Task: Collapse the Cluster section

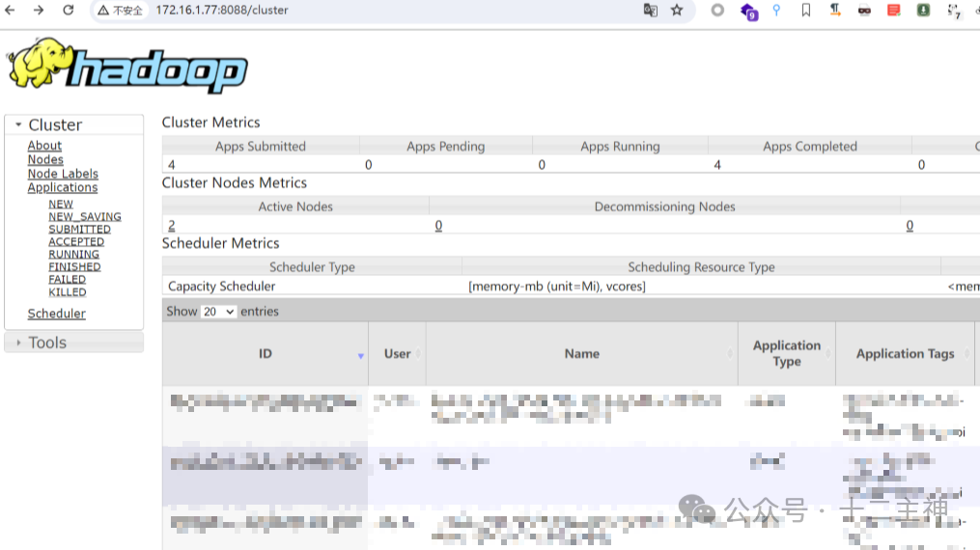Action: point(18,125)
